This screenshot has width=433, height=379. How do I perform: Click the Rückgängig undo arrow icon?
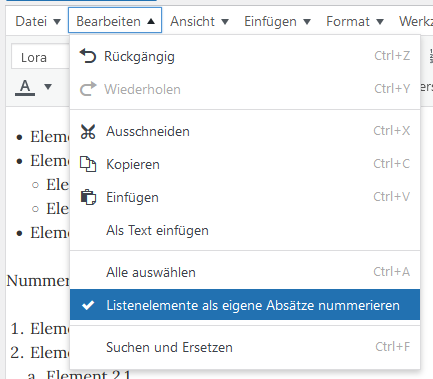pyautogui.click(x=88, y=56)
